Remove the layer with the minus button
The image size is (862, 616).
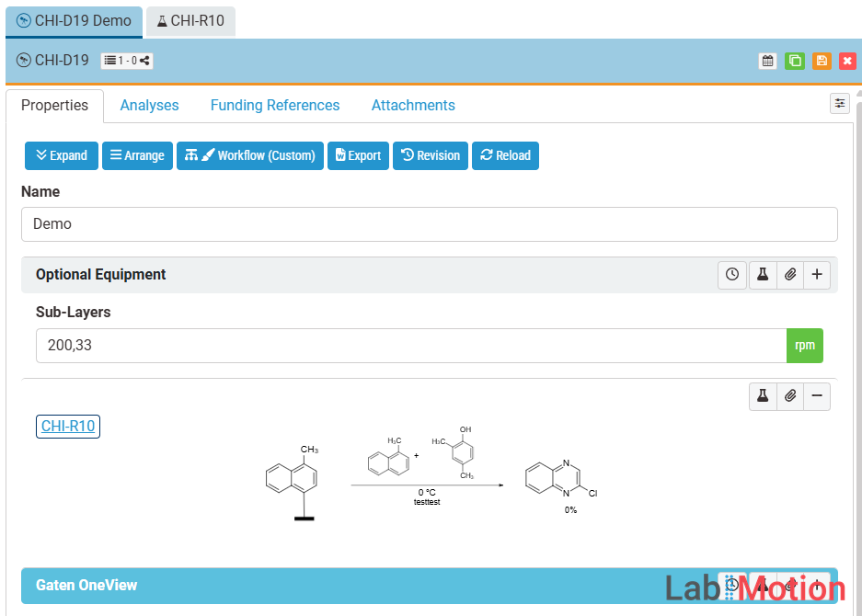pyautogui.click(x=817, y=396)
